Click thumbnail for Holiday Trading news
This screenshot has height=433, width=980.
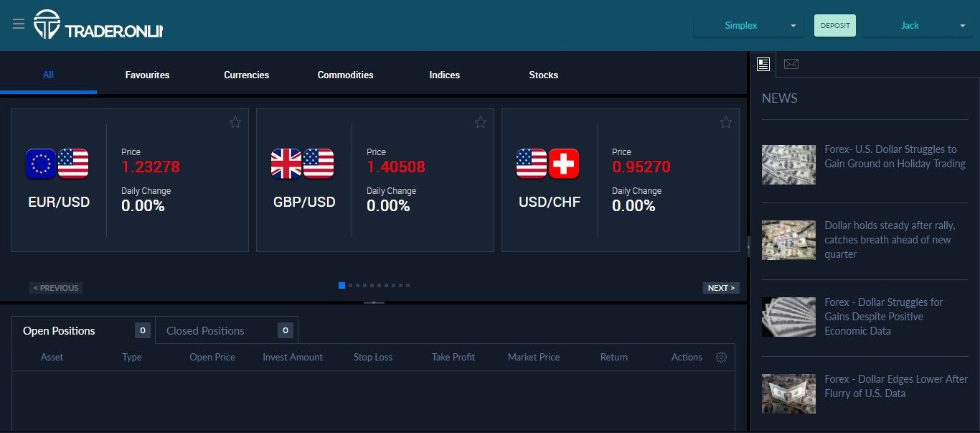pyautogui.click(x=788, y=164)
